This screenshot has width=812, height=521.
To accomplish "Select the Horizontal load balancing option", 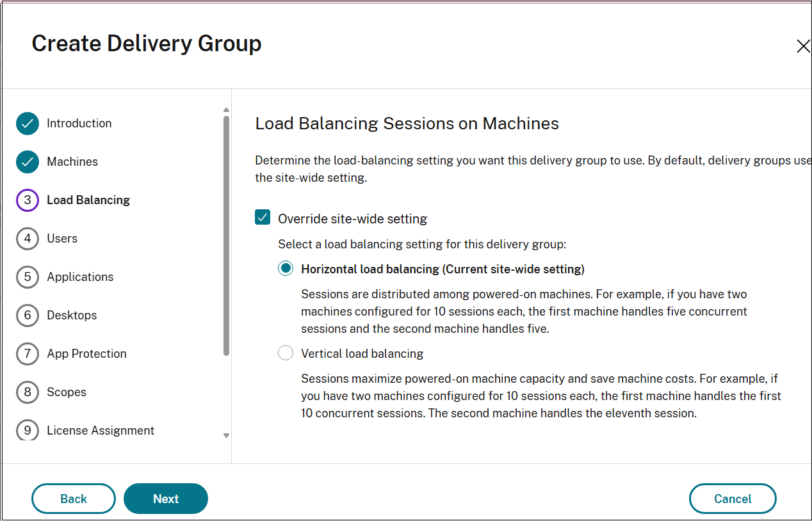I will point(285,268).
